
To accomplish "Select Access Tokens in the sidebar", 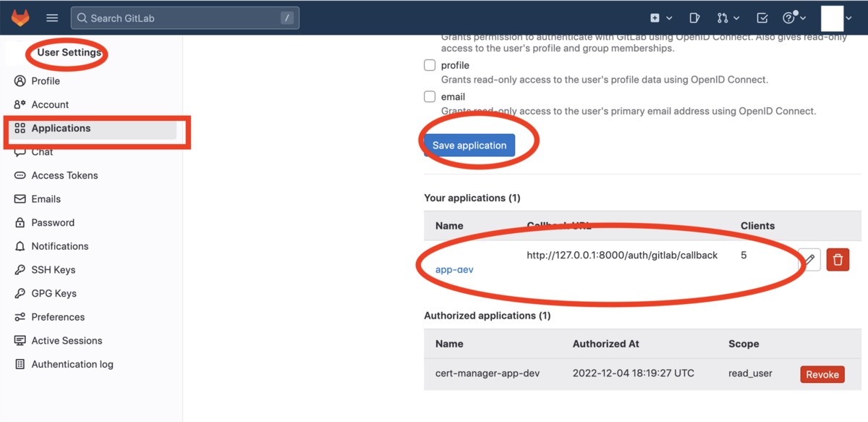I will 64,175.
